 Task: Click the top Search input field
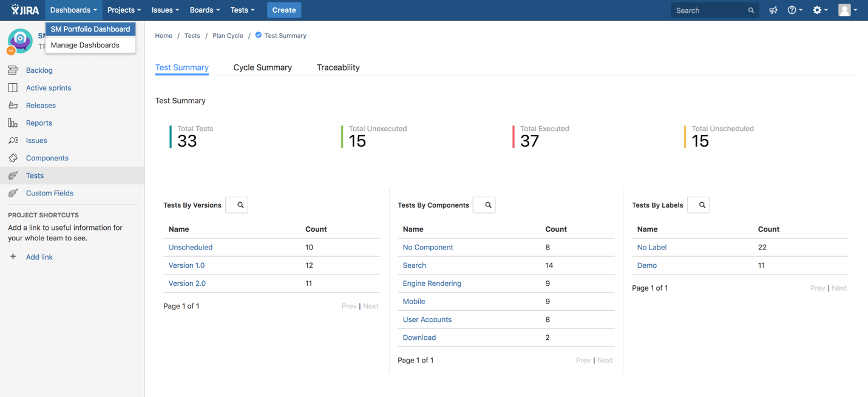pos(709,10)
